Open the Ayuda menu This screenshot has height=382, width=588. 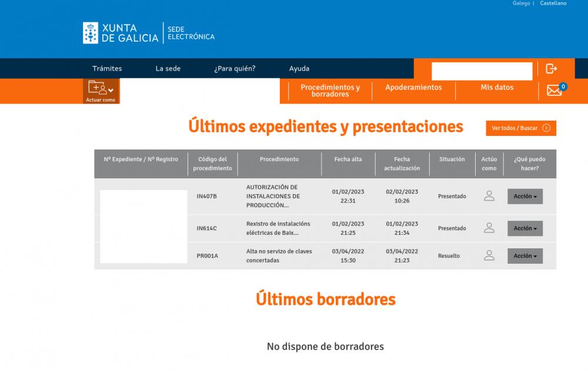click(x=299, y=68)
